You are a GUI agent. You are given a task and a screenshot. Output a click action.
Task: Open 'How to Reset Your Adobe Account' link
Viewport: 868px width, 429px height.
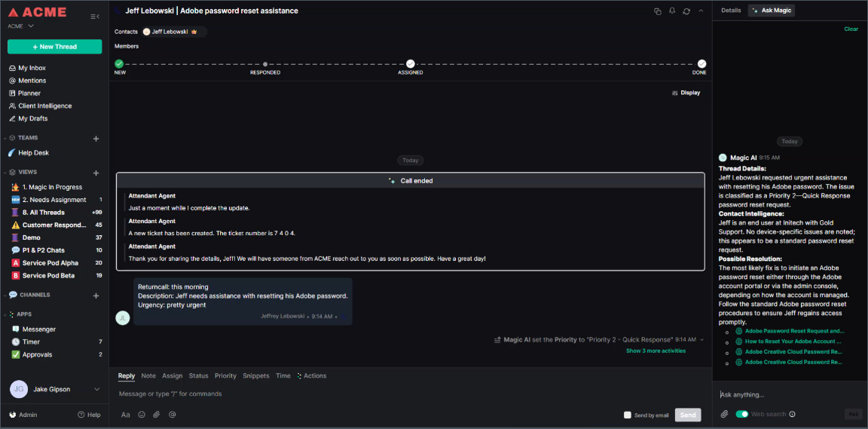(793, 342)
